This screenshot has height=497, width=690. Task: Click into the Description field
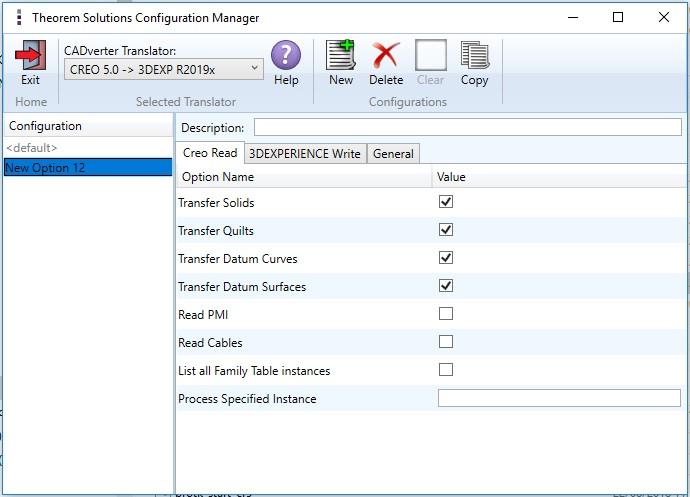[468, 127]
